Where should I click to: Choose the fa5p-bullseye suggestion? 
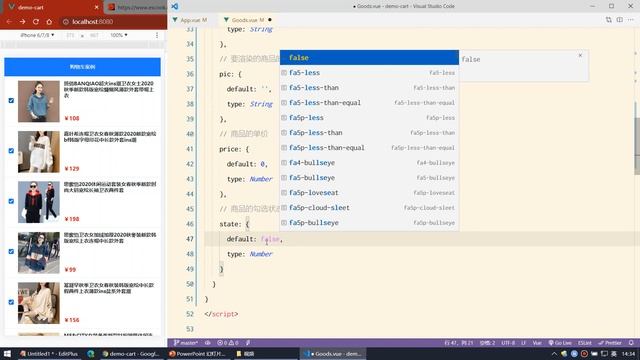pyautogui.click(x=369, y=223)
